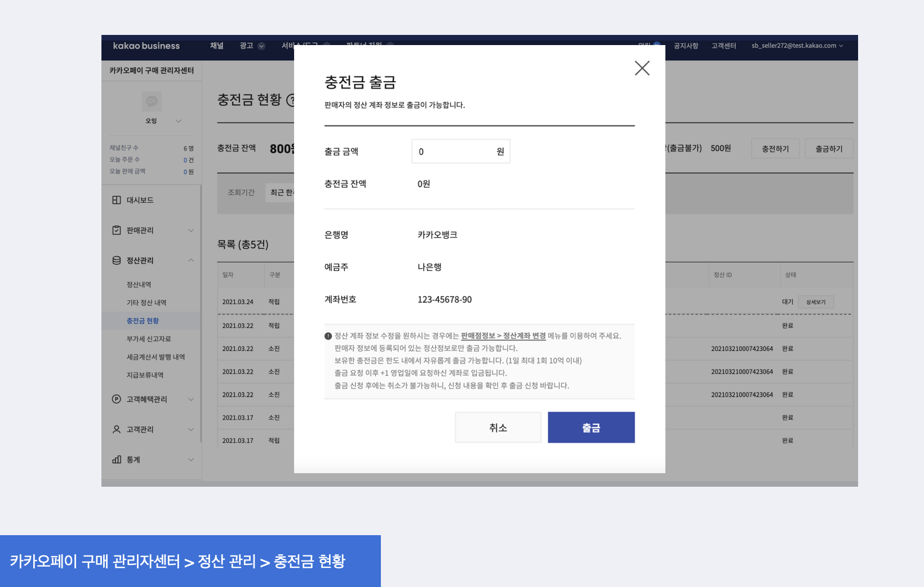Expand the 고객관리 chevron
This screenshot has height=587, width=924.
click(x=191, y=430)
